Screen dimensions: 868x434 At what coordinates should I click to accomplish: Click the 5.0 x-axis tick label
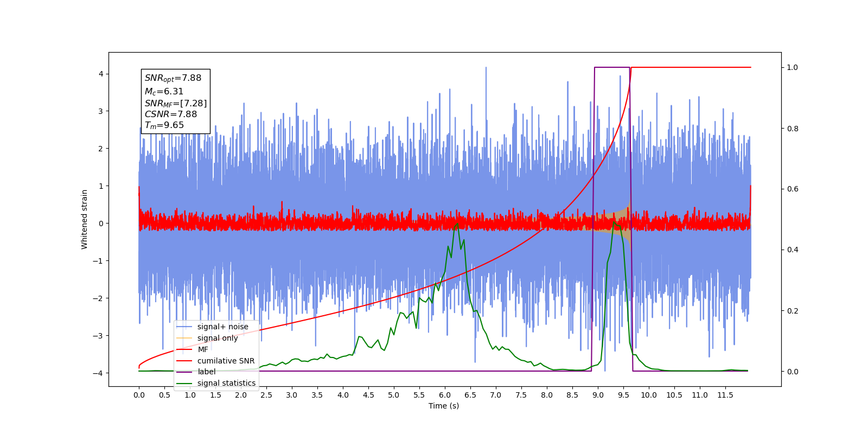[394, 395]
